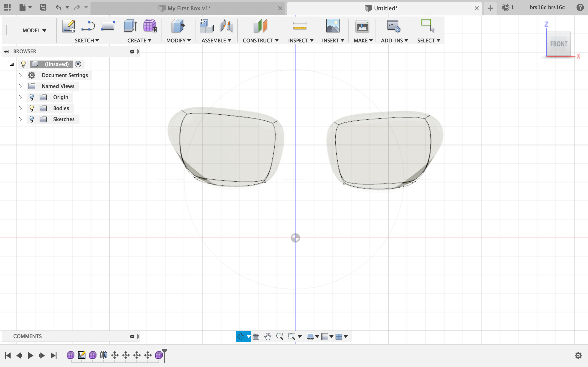This screenshot has width=588, height=367.
Task: Expand the Document Settings tree node
Action: tap(20, 75)
